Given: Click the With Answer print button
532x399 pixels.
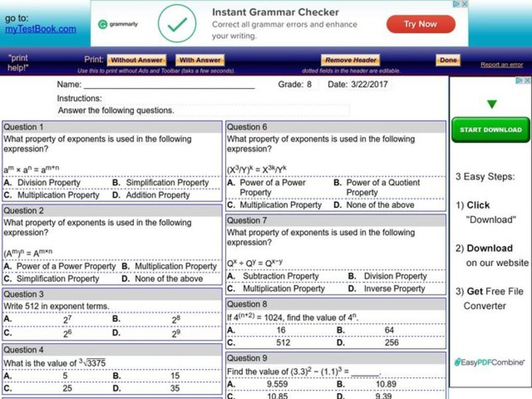Looking at the screenshot, I should click(199, 59).
